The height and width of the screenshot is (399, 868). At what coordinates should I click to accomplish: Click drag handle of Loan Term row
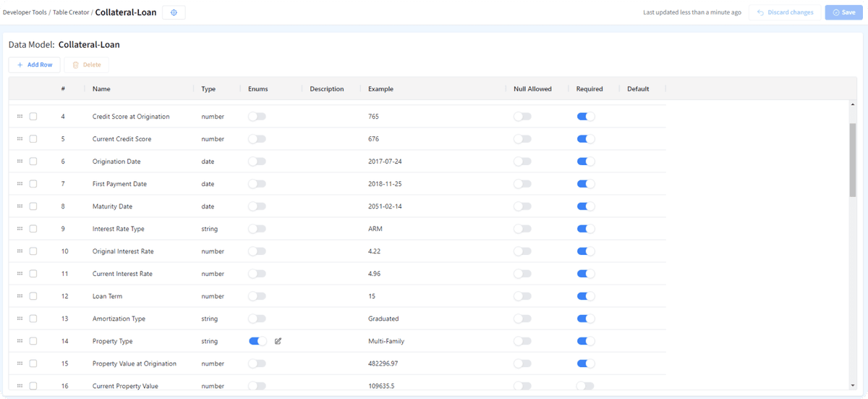(20, 296)
